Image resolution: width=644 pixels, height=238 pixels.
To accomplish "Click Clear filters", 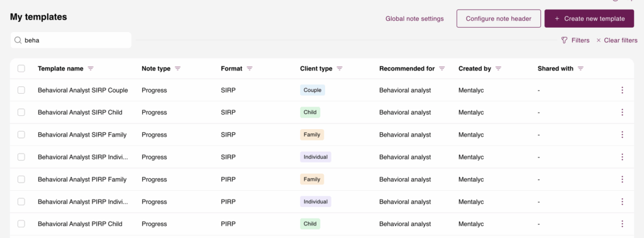I will point(617,40).
